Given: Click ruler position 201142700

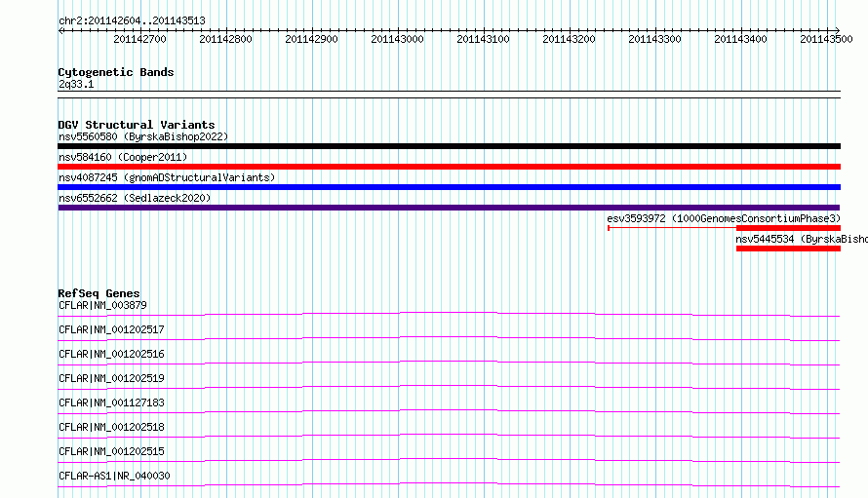Looking at the screenshot, I should click(139, 39).
